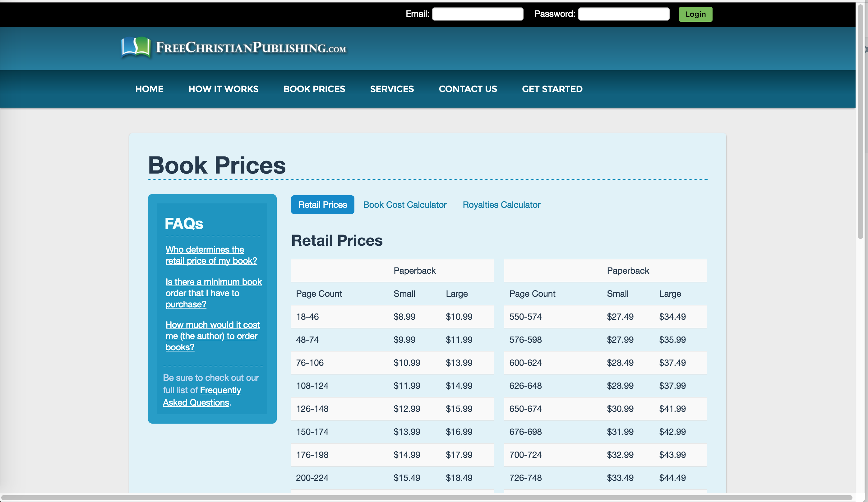Go to HOW IT WORKS page

(x=223, y=89)
